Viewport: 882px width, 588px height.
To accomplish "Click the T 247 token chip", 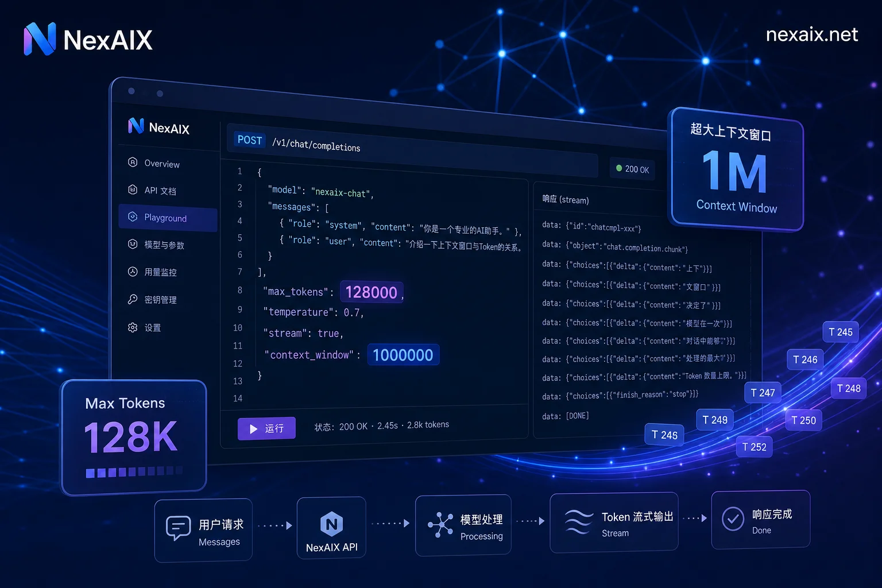I will pos(763,393).
